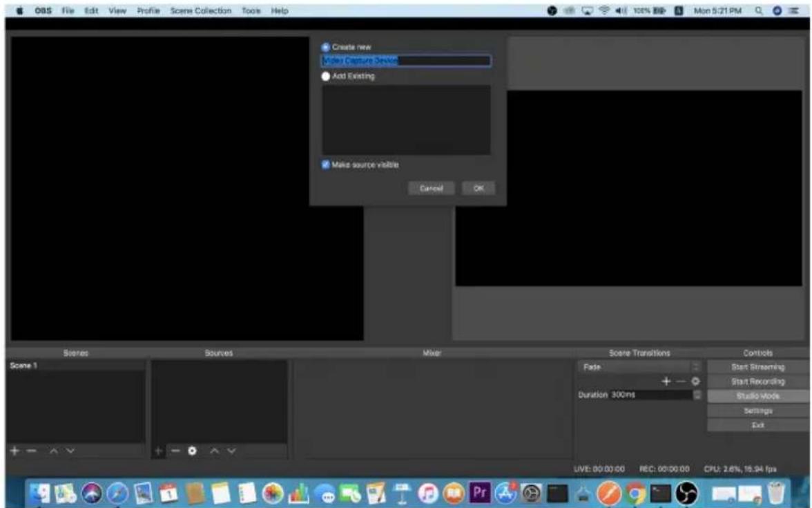This screenshot has width=812, height=508.
Task: Open the Scene Collection menu
Action: [201, 10]
